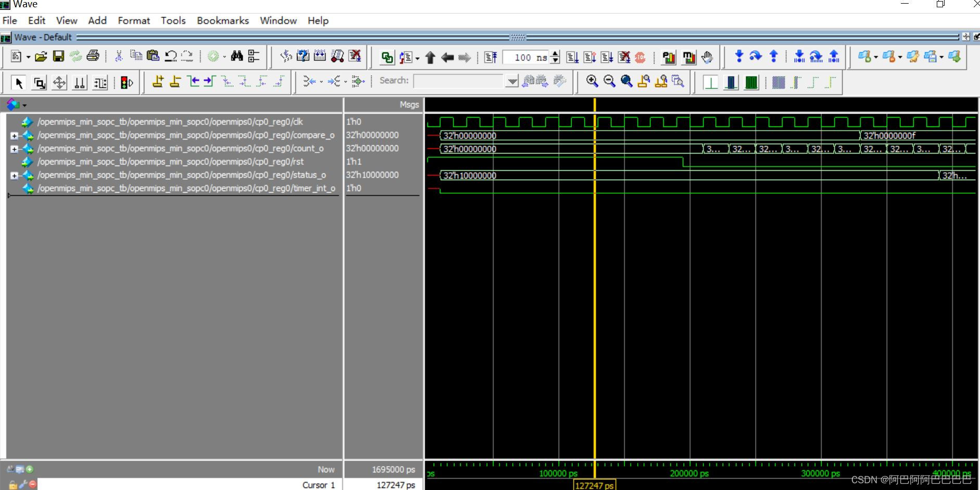Click the Step Out up arrow icon

[x=774, y=56]
